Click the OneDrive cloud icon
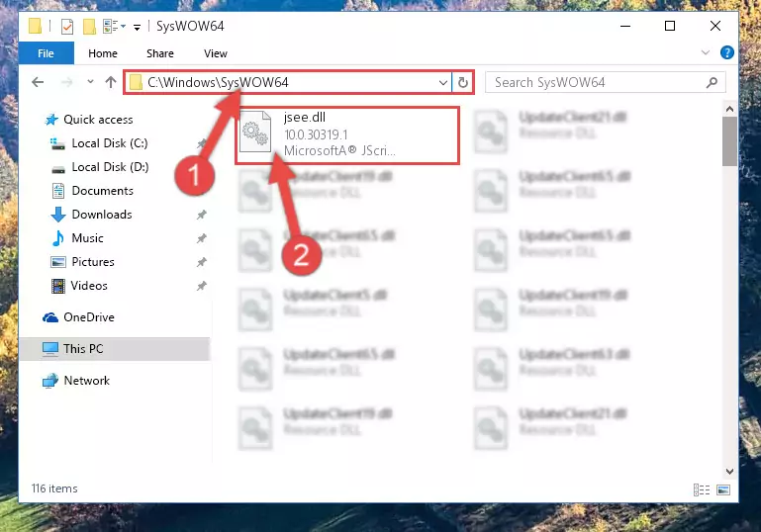 tap(50, 317)
